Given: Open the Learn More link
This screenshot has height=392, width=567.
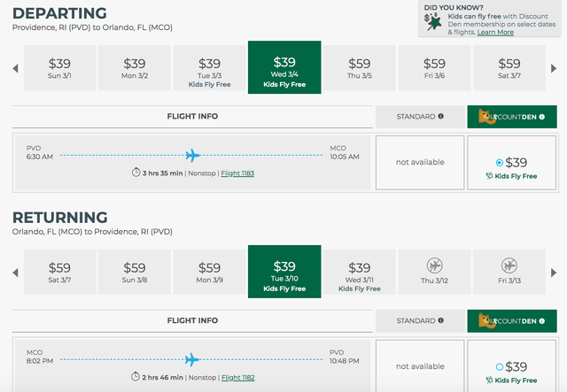Looking at the screenshot, I should pyautogui.click(x=495, y=32).
